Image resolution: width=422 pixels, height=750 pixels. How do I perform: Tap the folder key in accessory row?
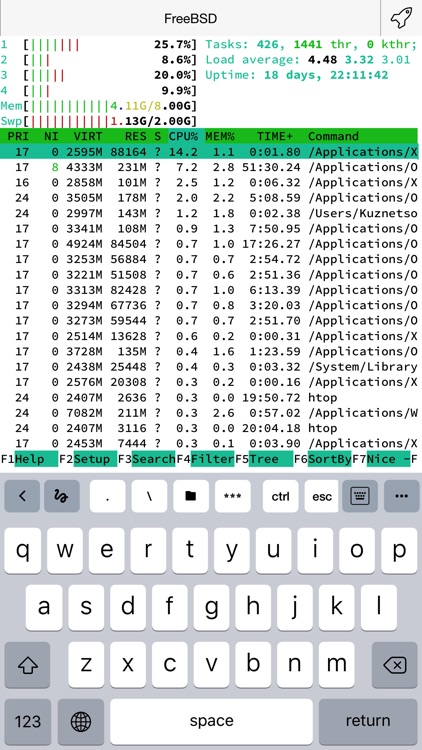pos(191,496)
